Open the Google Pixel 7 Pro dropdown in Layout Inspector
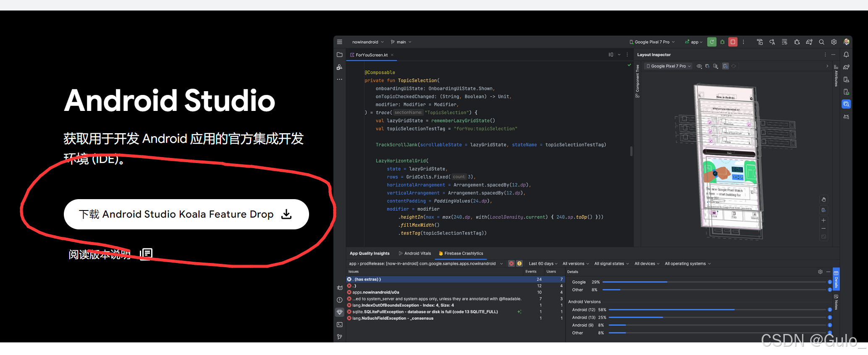Viewport: 868px width, 355px height. [669, 66]
